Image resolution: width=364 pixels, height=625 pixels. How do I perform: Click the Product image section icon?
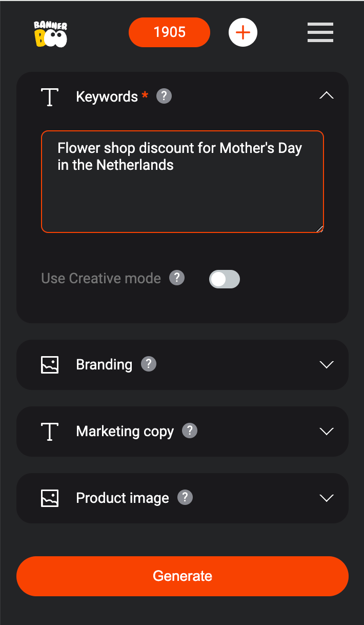tap(50, 498)
